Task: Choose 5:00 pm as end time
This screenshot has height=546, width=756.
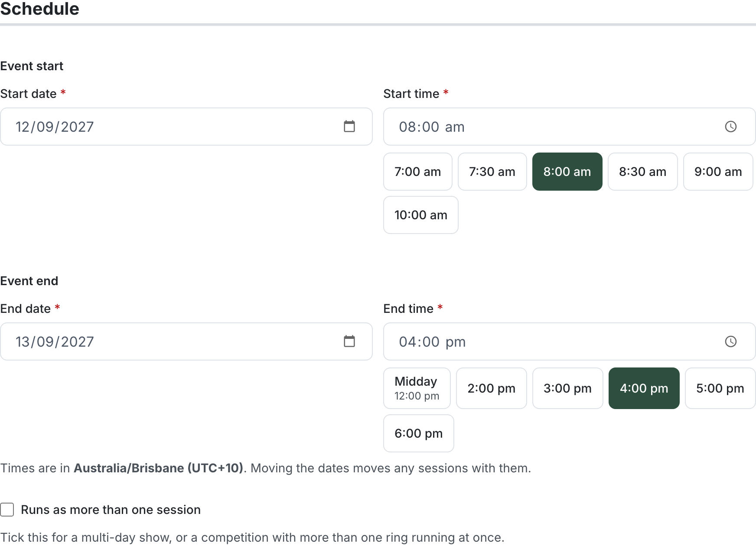Action: [720, 388]
